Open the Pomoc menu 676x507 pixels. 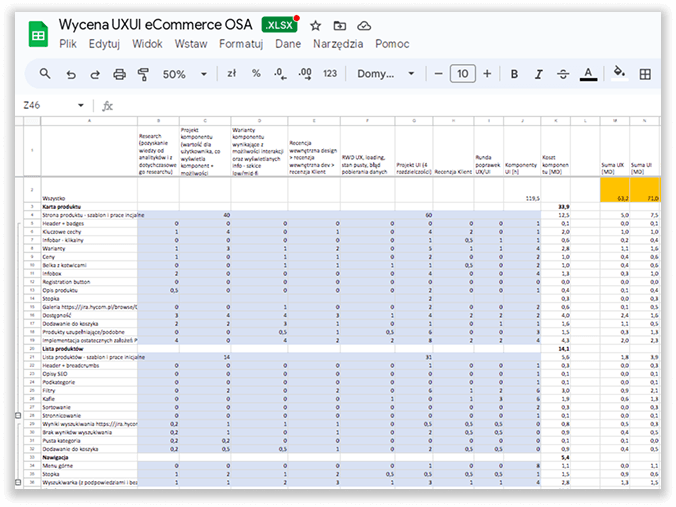pos(392,44)
